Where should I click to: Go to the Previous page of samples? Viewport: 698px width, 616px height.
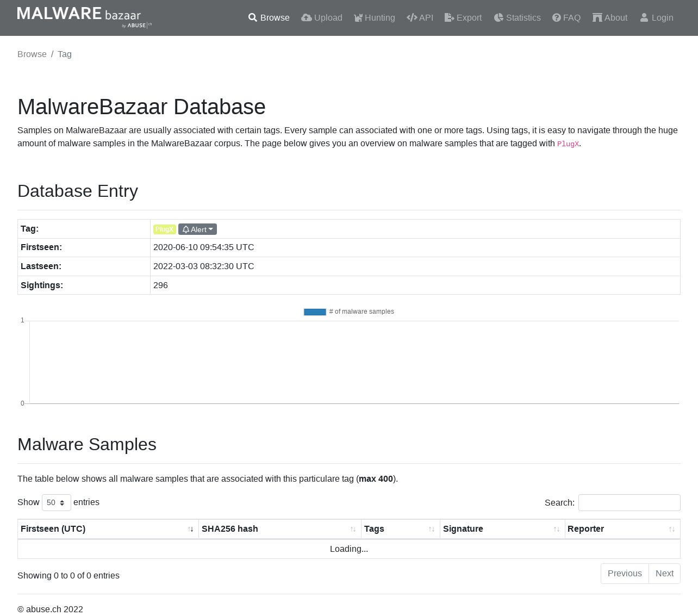pos(625,574)
